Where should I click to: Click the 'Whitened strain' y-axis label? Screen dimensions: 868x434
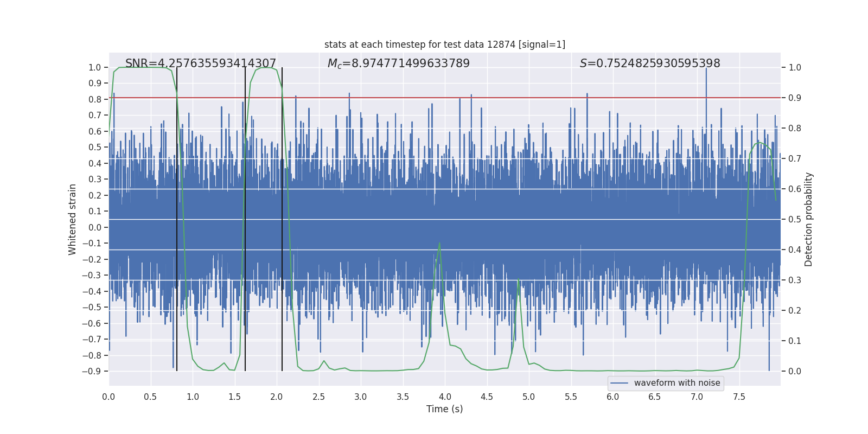(73, 219)
